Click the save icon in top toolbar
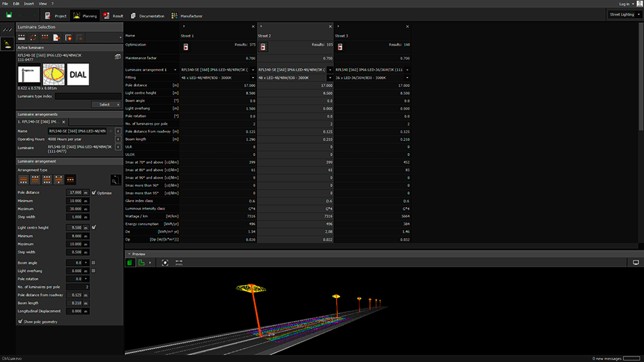 pos(9,15)
